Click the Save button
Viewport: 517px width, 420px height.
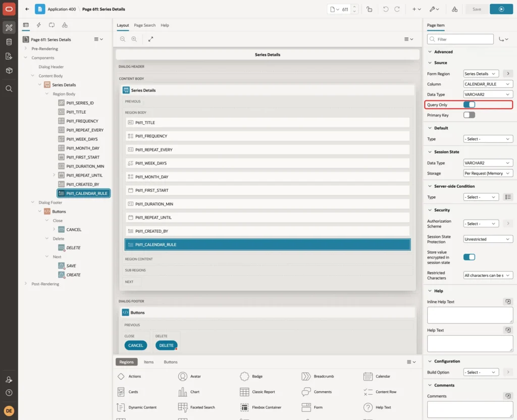477,9
